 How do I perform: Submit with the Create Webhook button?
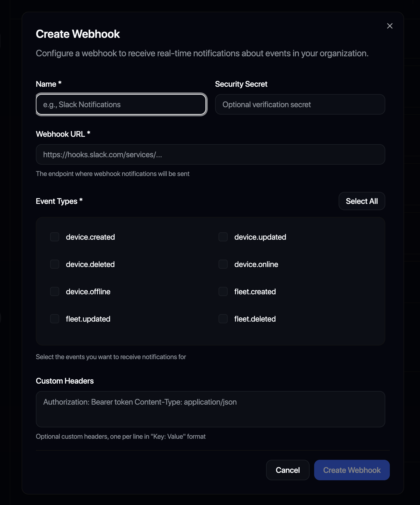[x=352, y=470]
